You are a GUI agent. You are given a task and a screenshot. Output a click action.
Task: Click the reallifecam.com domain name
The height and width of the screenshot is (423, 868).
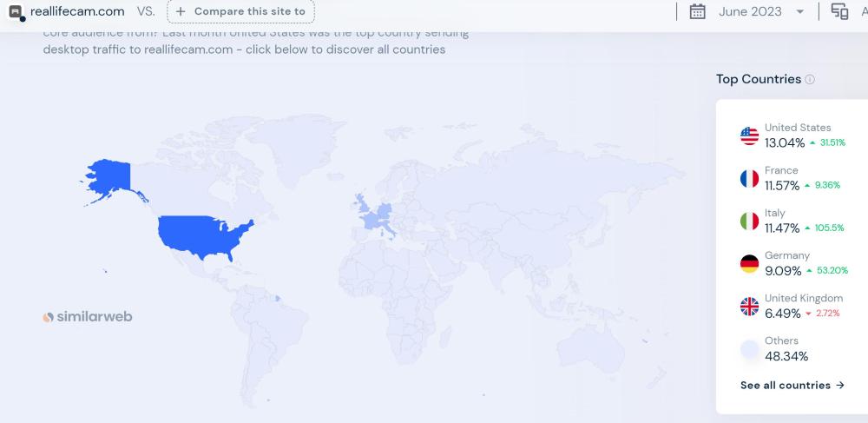click(77, 12)
